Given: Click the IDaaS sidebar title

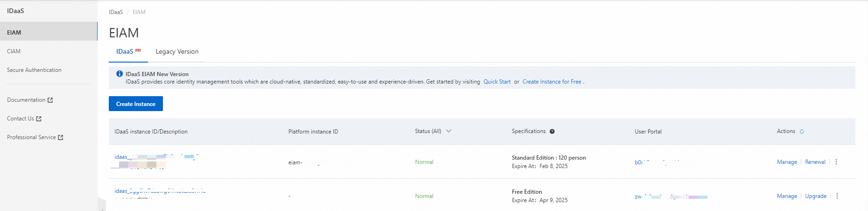Looking at the screenshot, I should coord(15,10).
